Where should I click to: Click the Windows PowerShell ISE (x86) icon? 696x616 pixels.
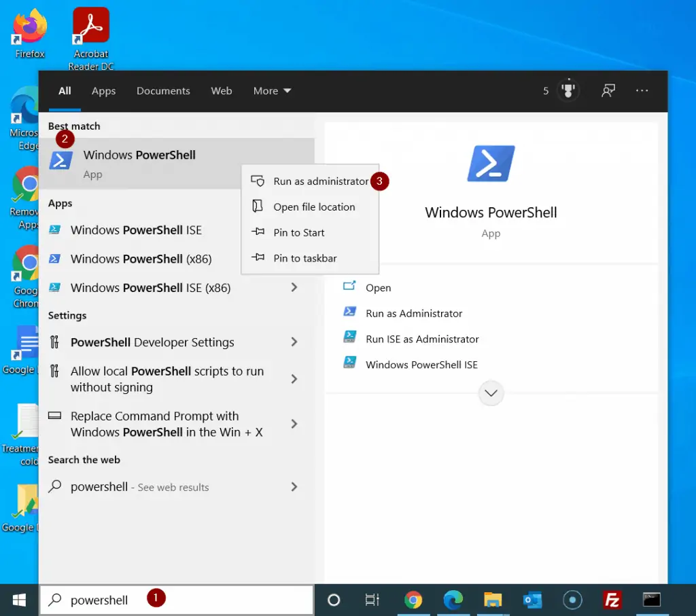[x=54, y=287]
